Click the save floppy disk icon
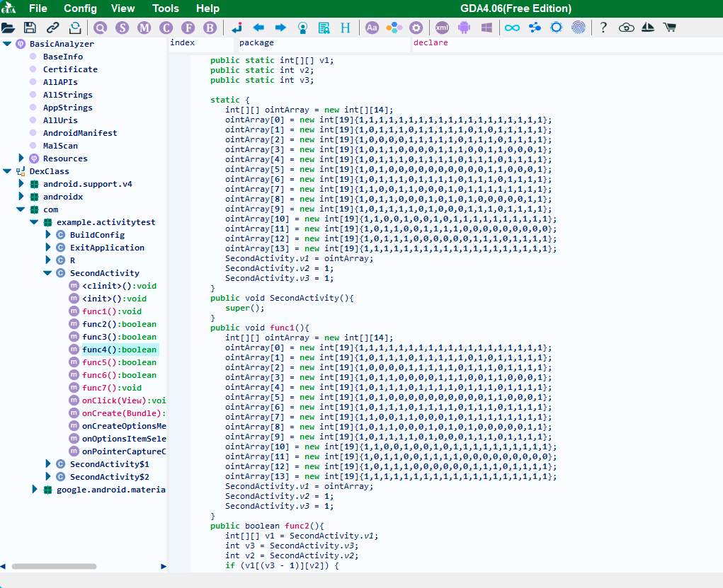This screenshot has width=723, height=588. (30, 28)
